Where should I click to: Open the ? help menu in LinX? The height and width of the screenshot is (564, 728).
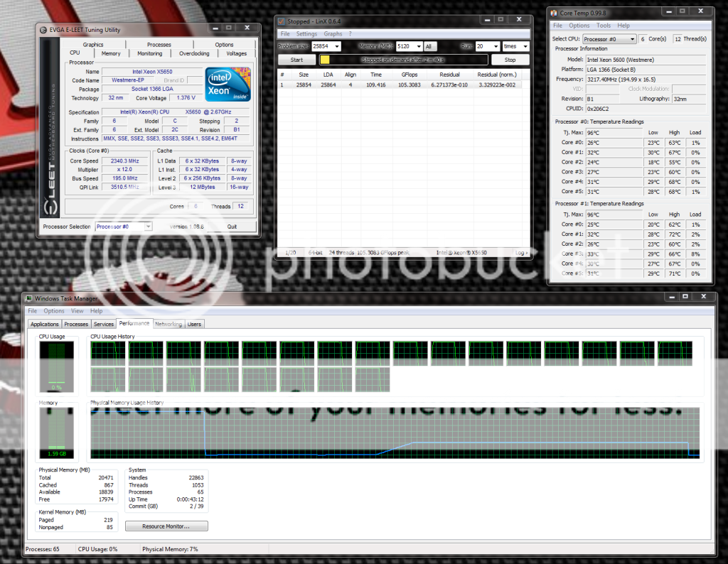tap(350, 34)
